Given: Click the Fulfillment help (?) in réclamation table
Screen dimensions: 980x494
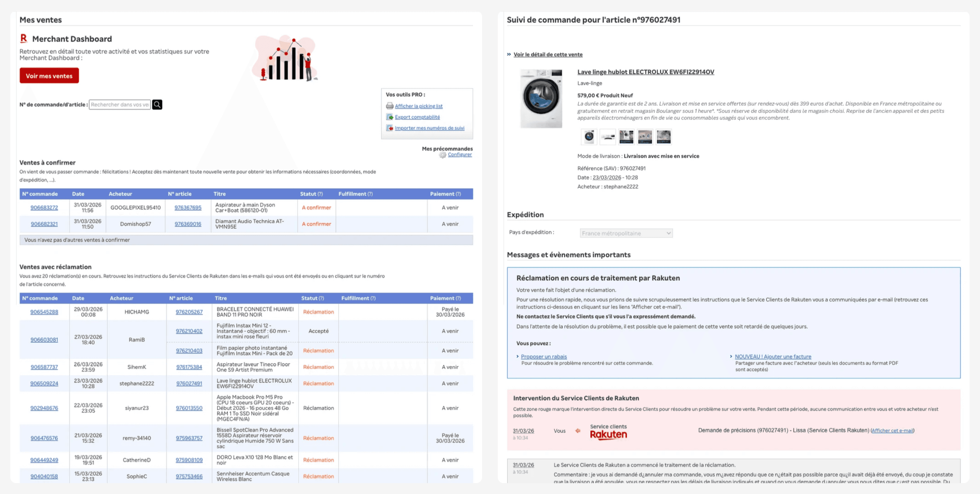Looking at the screenshot, I should (x=373, y=298).
